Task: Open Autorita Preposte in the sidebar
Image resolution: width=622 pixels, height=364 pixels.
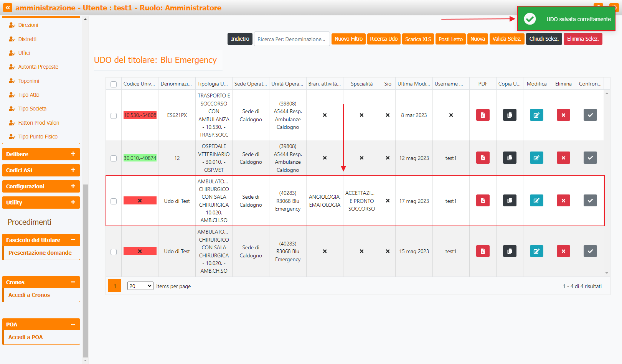Action: pyautogui.click(x=38, y=67)
